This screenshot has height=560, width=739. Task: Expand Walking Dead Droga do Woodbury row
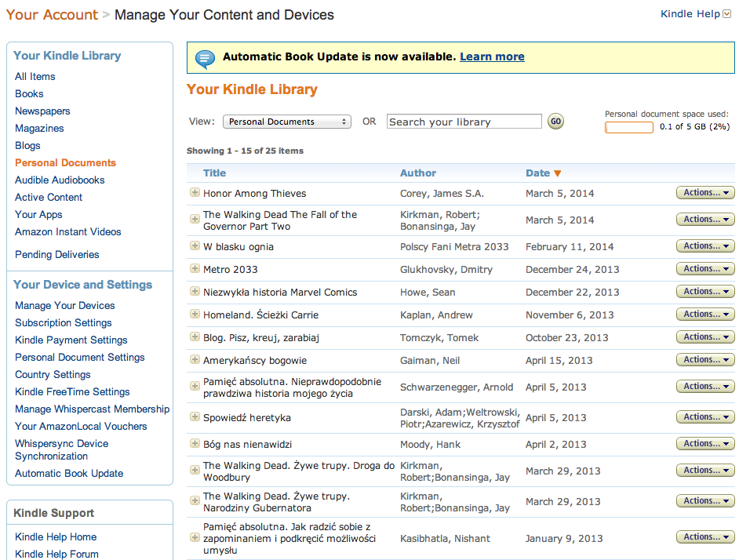195,470
